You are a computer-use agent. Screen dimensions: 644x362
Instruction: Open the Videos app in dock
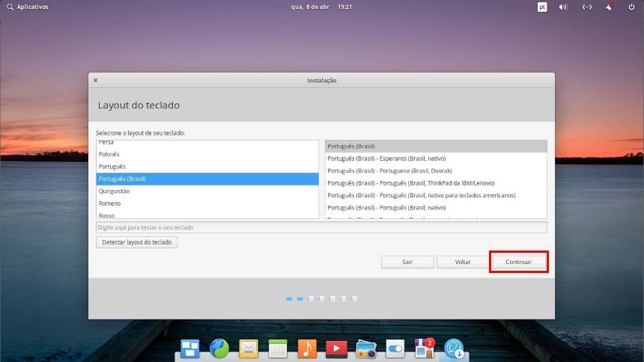coord(336,349)
